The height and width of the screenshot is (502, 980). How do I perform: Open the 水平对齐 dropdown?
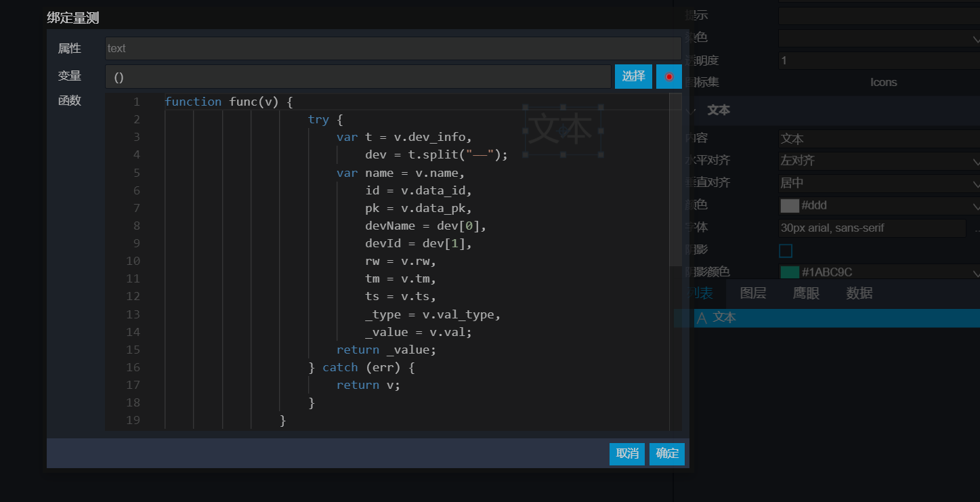click(x=879, y=161)
